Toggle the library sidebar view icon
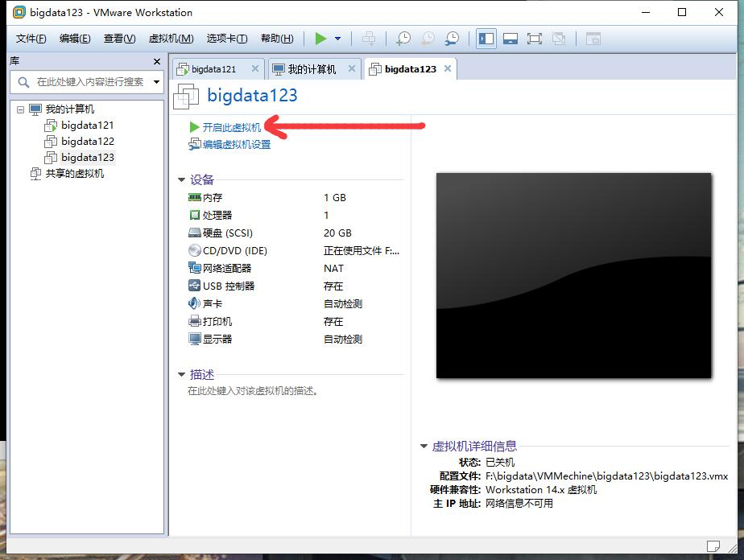 (486, 39)
